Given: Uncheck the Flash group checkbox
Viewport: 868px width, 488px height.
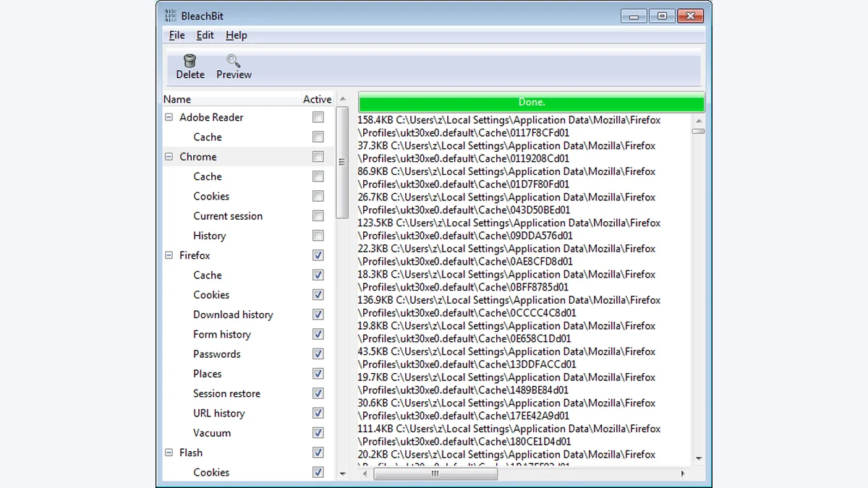Looking at the screenshot, I should pos(318,453).
